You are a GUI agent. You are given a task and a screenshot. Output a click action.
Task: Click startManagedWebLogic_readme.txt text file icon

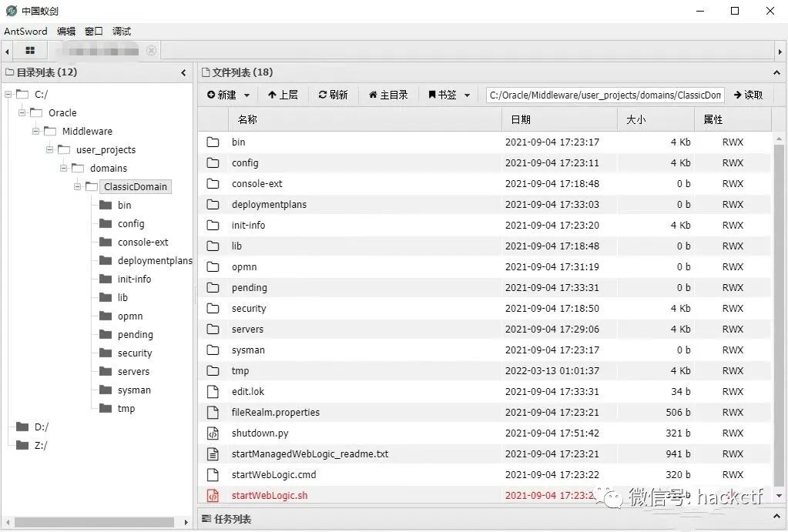click(213, 454)
